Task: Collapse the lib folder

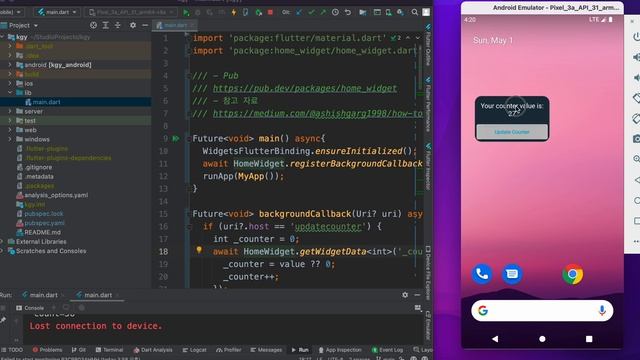Action: pyautogui.click(x=10, y=93)
